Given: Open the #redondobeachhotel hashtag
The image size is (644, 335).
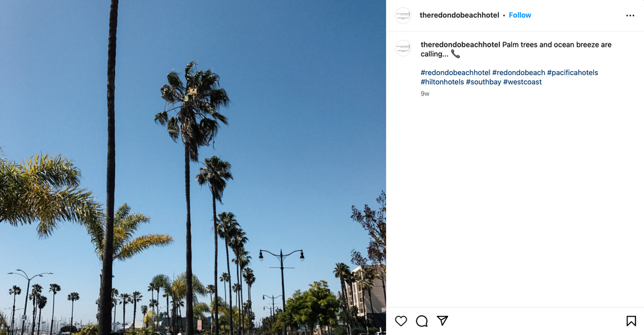Looking at the screenshot, I should coord(455,73).
